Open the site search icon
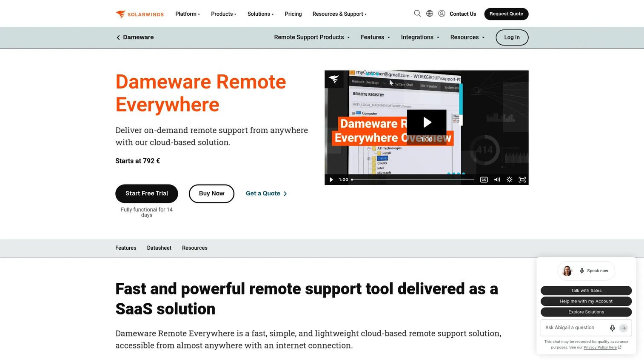This screenshot has width=644, height=362. click(417, 14)
